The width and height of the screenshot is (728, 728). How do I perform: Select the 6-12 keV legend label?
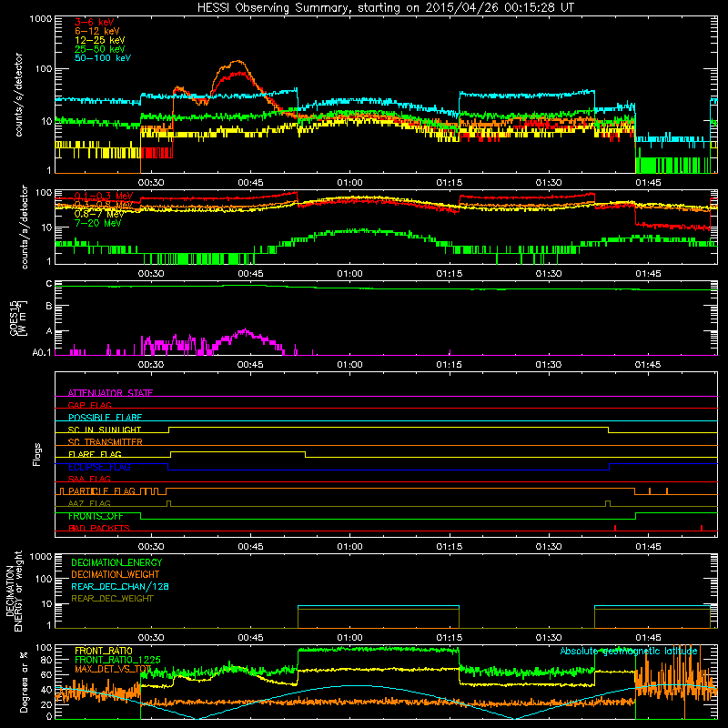pos(97,31)
